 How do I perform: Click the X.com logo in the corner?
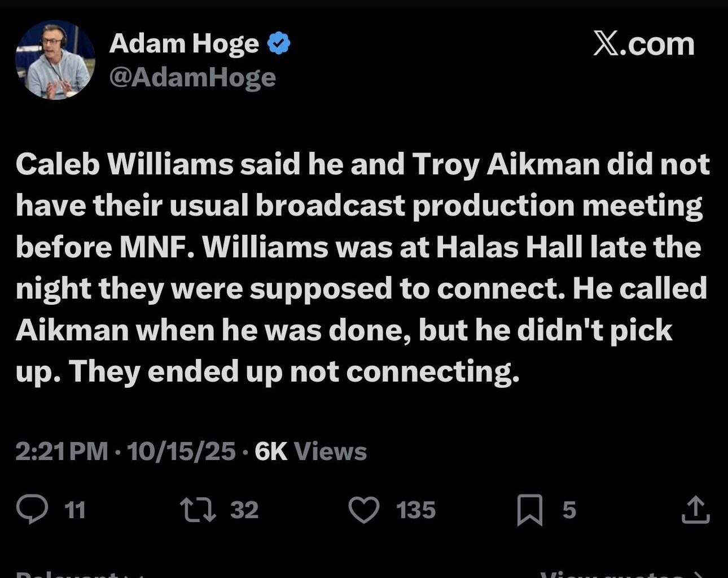tap(643, 43)
